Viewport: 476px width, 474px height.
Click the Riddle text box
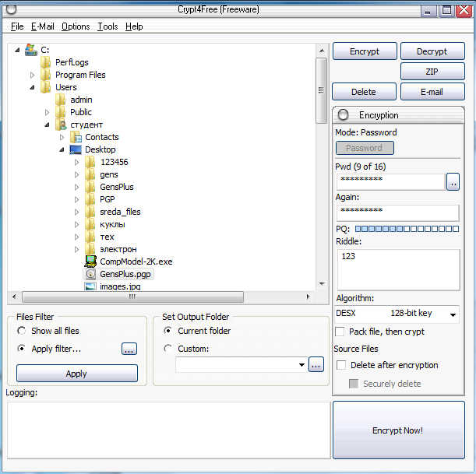(399, 269)
